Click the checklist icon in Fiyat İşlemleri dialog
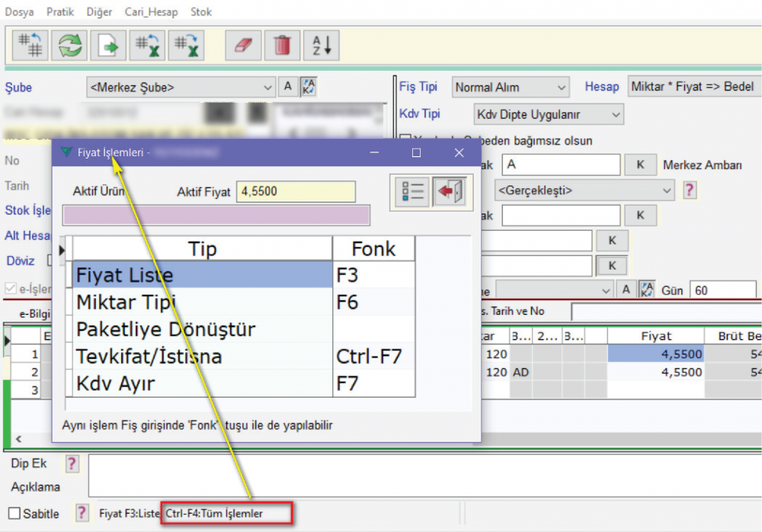762x532 pixels. tap(412, 191)
